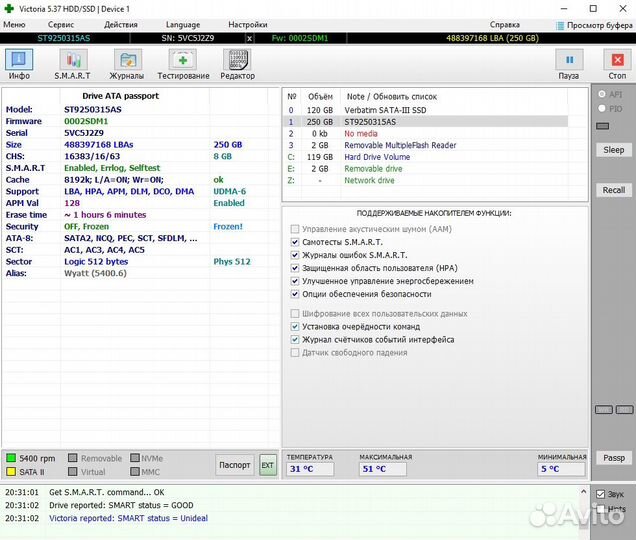Open the Сервис menu
Viewport: 636px width, 540px height.
click(x=61, y=24)
